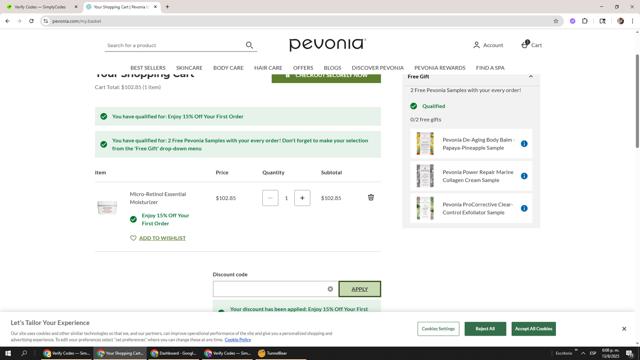
Task: Apply the discount code
Action: 360,289
